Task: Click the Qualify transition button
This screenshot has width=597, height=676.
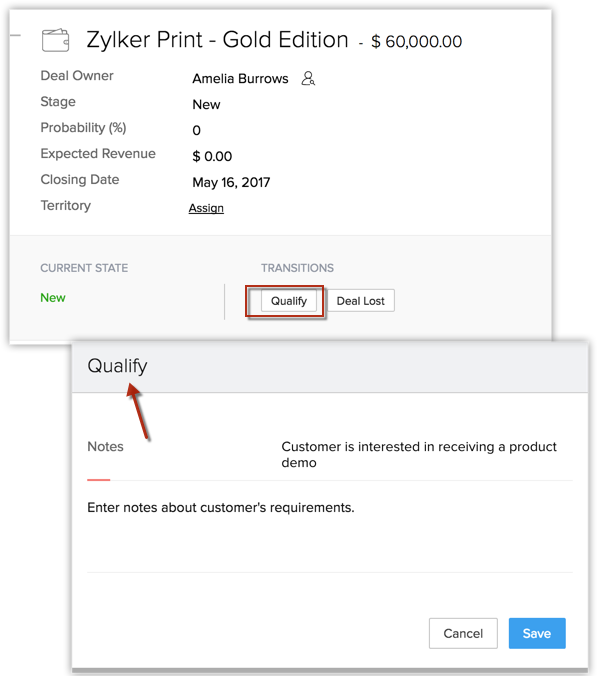Action: (289, 300)
